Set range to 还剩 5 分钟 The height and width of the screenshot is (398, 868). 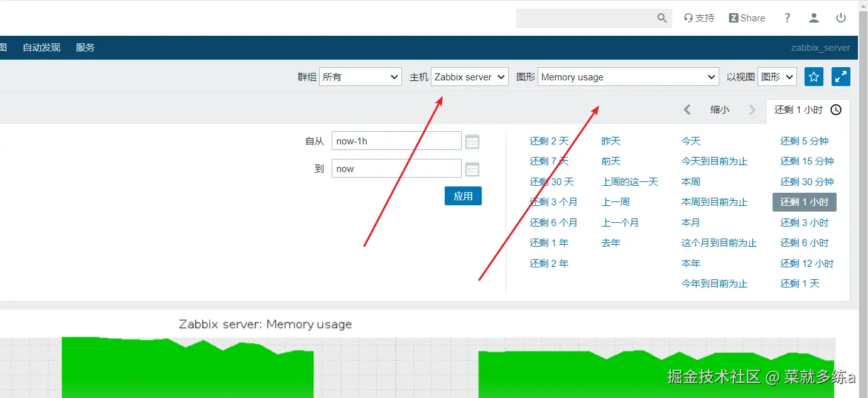tap(805, 141)
